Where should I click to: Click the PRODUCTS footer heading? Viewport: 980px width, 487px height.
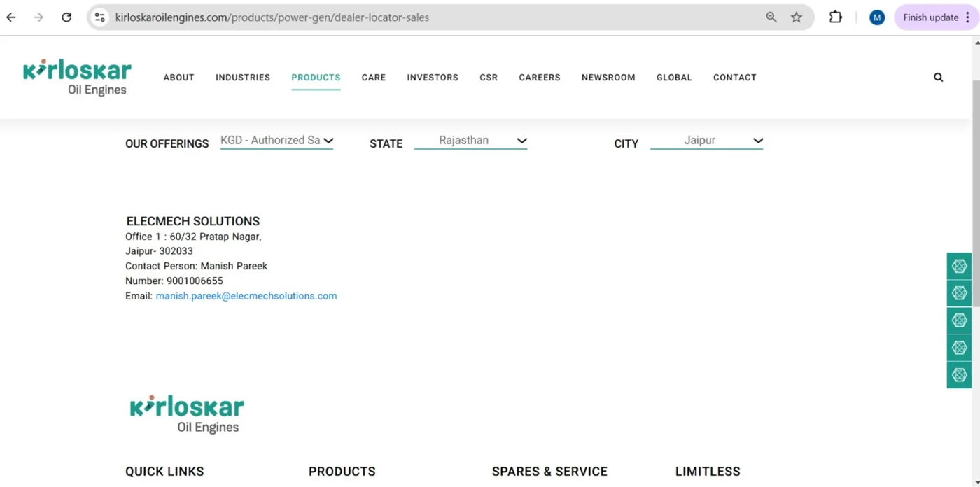click(342, 472)
